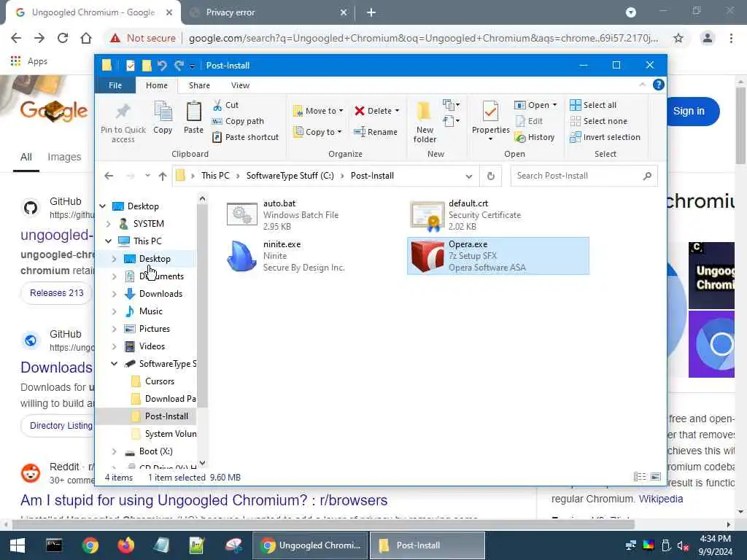Click Directory Listing chip in Chrome
This screenshot has width=747, height=560.
coord(58,425)
